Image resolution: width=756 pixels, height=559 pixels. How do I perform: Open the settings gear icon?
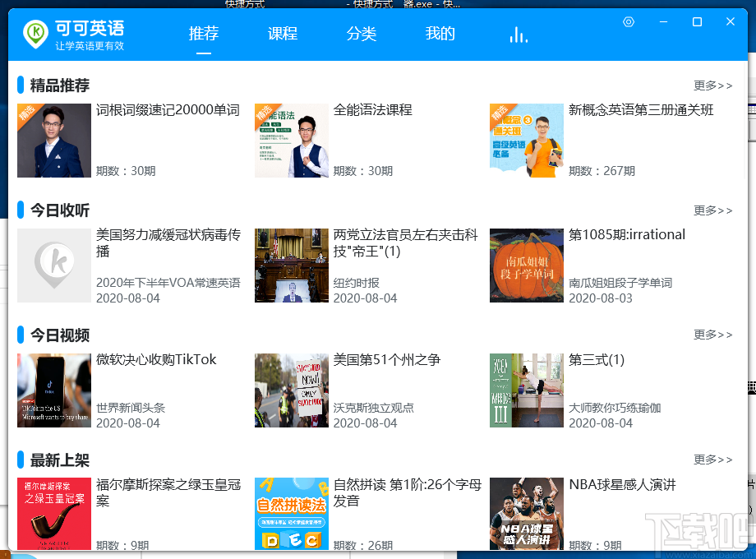pos(628,22)
